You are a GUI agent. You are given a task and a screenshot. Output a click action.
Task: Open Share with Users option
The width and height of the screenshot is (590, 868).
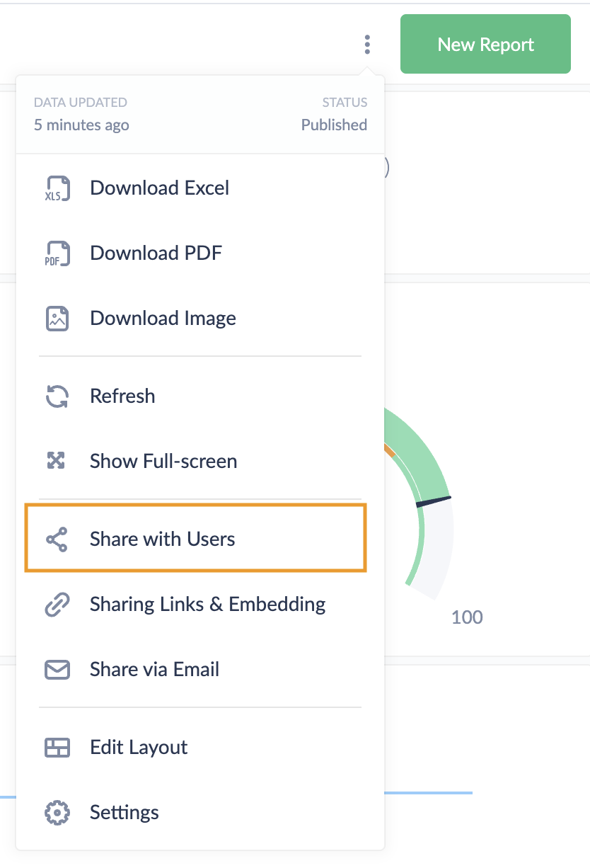coord(162,539)
